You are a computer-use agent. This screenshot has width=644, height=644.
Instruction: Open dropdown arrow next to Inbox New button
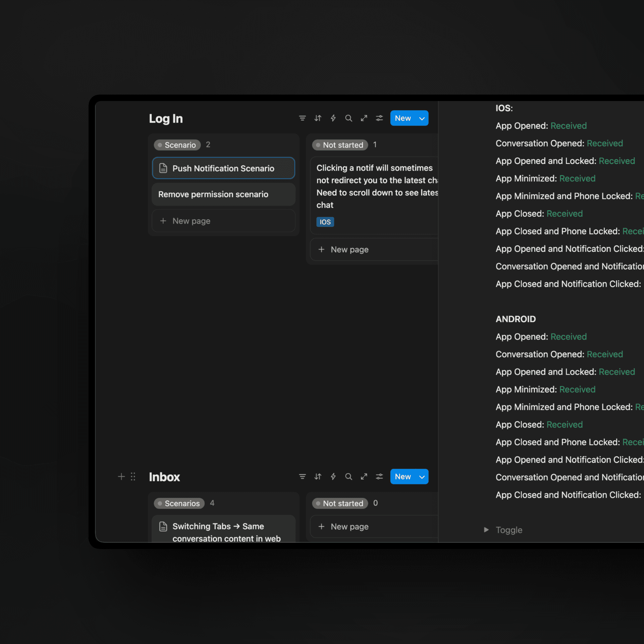[422, 477]
